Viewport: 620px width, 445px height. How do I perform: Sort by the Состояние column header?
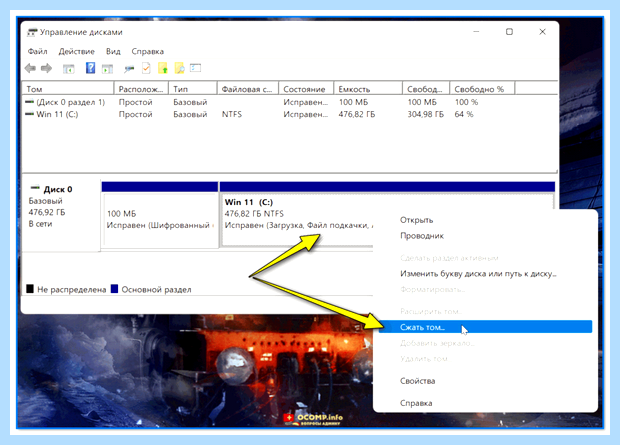click(306, 89)
